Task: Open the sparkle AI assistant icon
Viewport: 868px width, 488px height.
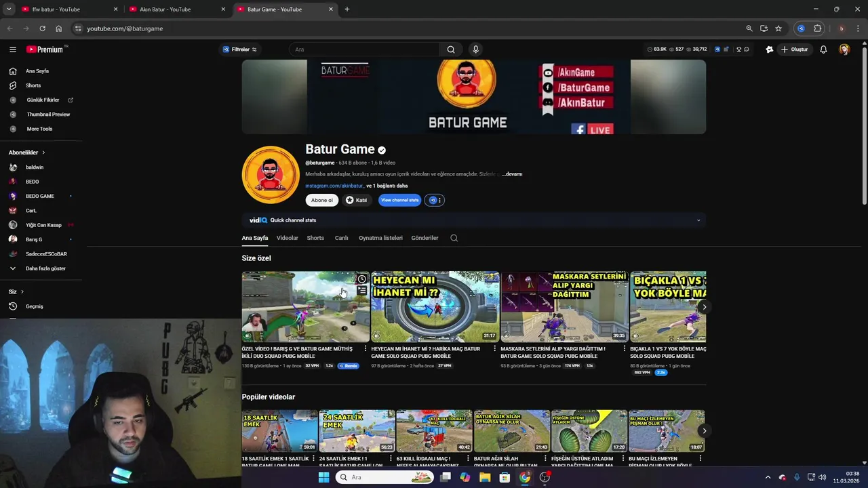Action: click(769, 49)
